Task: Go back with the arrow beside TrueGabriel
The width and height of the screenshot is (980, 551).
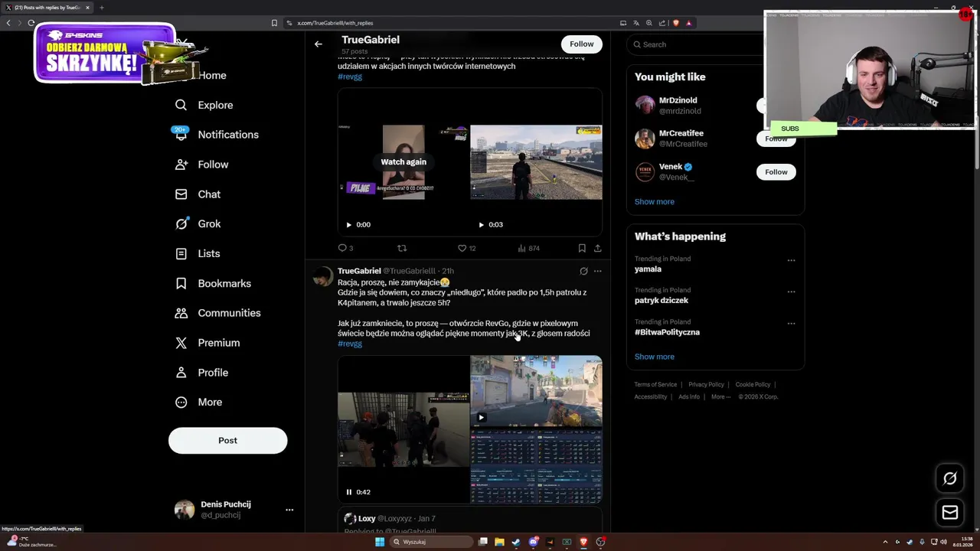Action: click(318, 44)
